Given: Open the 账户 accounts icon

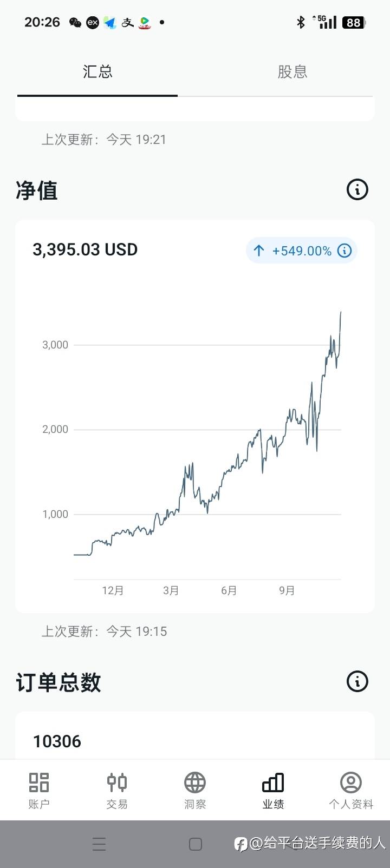Looking at the screenshot, I should (39, 782).
